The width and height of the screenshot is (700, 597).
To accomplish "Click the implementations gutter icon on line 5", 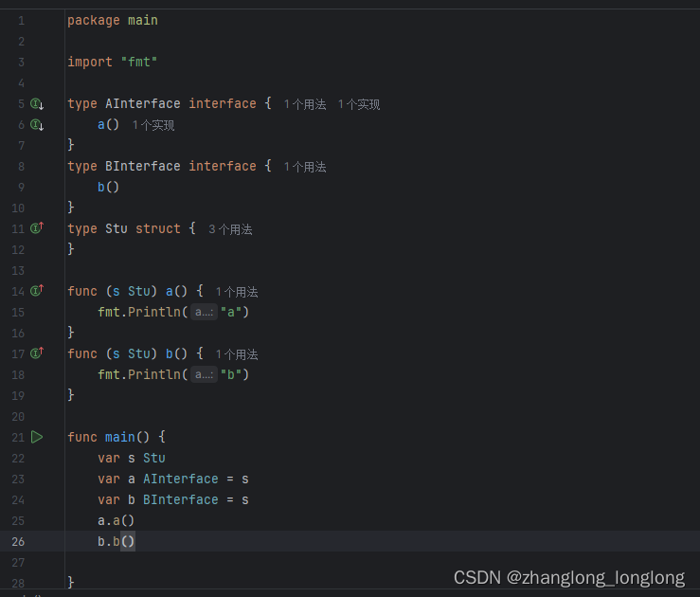I will 37,104.
